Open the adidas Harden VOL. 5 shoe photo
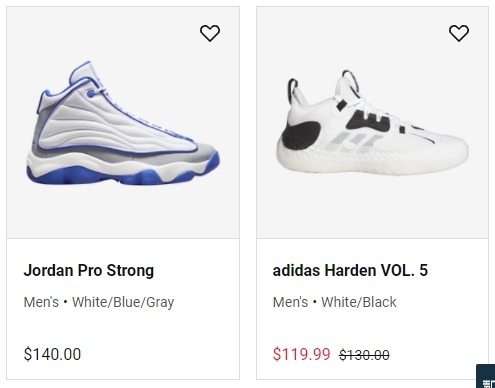The height and width of the screenshot is (388, 495). tap(372, 123)
